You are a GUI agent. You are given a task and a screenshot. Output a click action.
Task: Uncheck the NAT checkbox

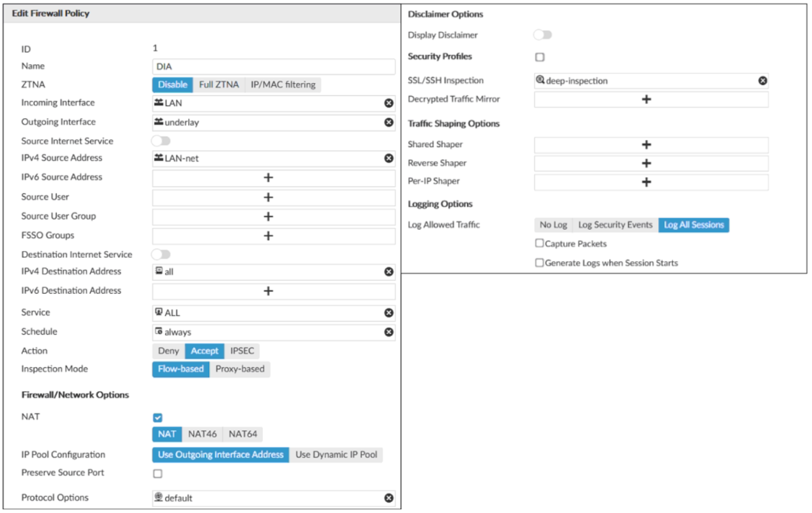click(x=158, y=417)
